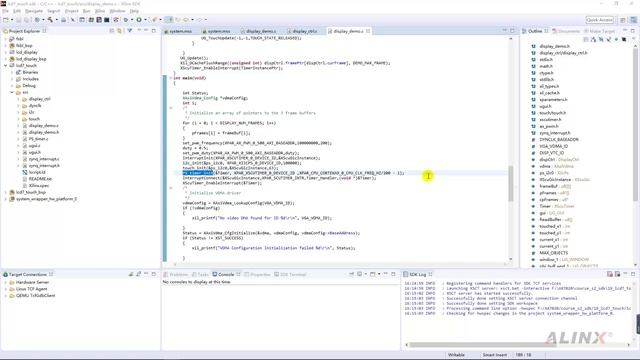This screenshot has height=360, width=640.
Task: Click SDK Log horizontal scrollbar
Action: [482, 345]
